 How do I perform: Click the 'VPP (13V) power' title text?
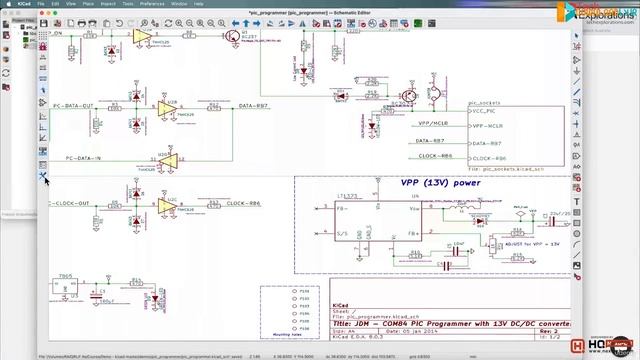pyautogui.click(x=440, y=183)
